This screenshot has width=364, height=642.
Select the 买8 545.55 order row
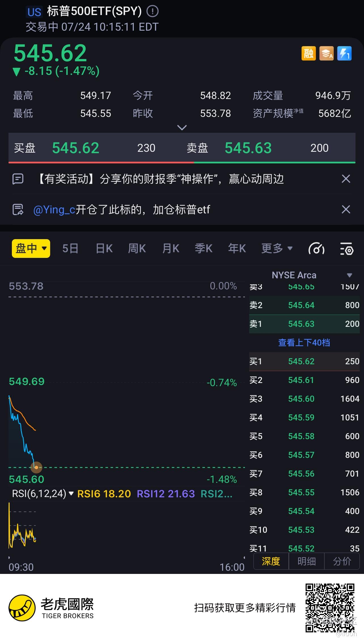point(304,492)
